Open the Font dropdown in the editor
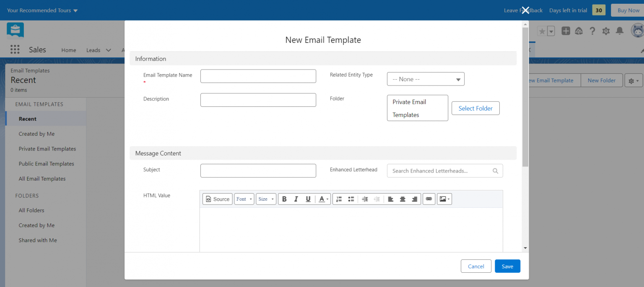This screenshot has height=287, width=644. 244,199
